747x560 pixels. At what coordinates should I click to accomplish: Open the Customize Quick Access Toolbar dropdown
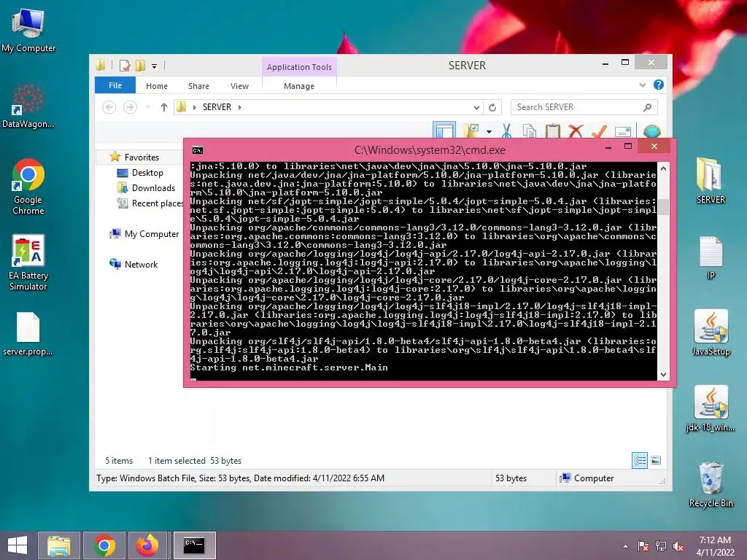pyautogui.click(x=155, y=66)
